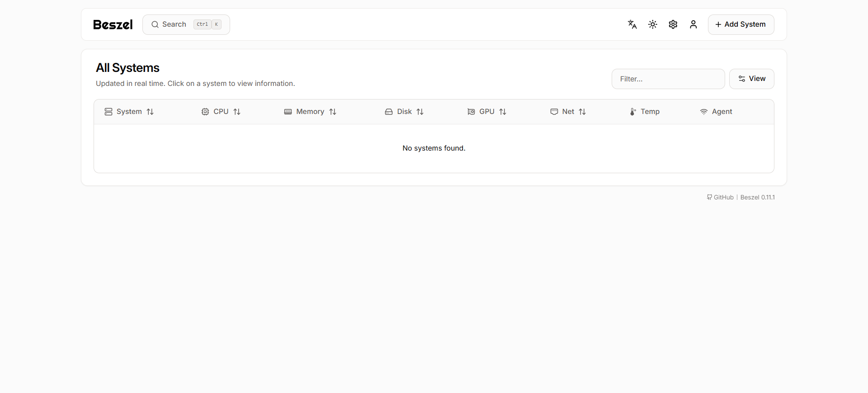
Task: Click the Agent column header
Action: click(x=716, y=112)
